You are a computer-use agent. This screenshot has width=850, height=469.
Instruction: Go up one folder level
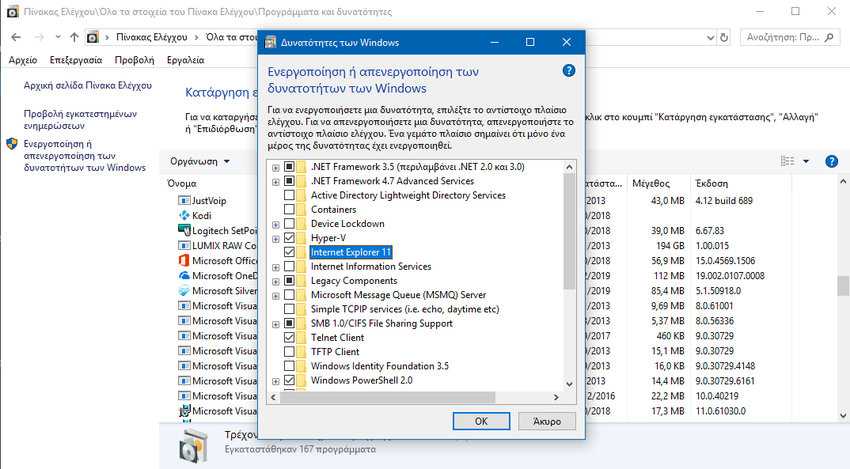74,37
